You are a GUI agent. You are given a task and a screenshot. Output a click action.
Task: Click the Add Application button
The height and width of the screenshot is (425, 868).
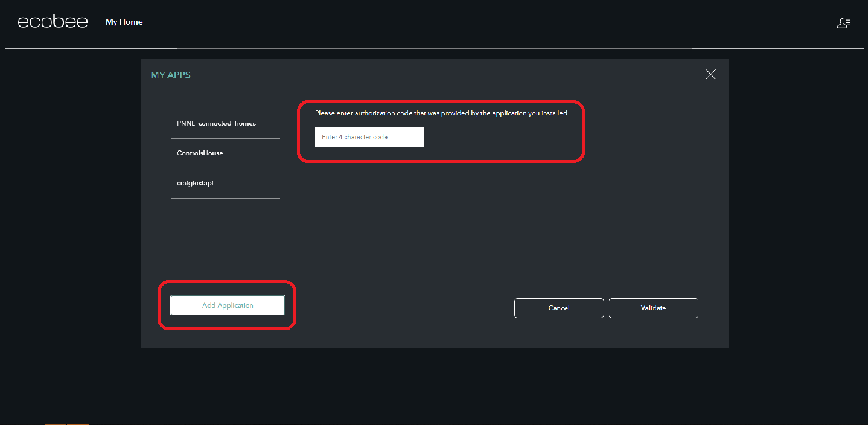click(228, 305)
